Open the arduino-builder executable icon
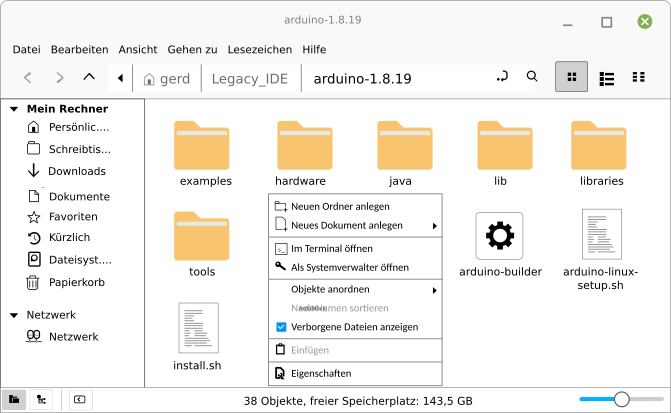Screen dimensions: 671x413 500,236
